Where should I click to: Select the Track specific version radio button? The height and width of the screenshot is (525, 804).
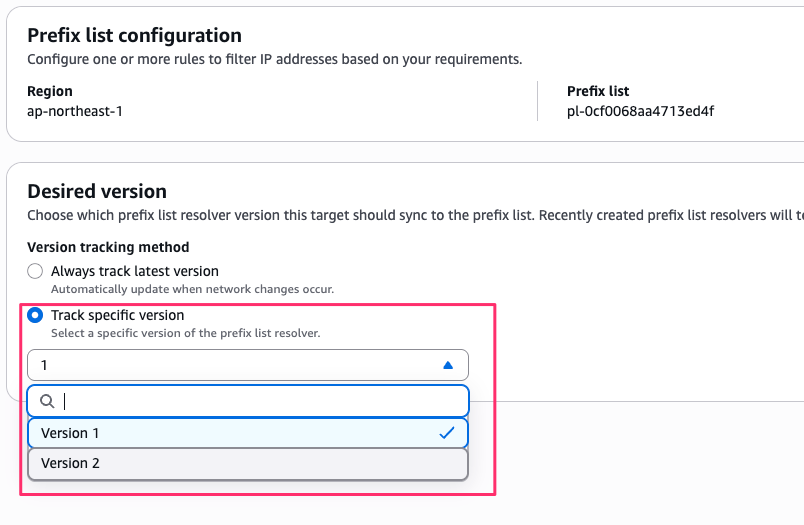tap(36, 315)
